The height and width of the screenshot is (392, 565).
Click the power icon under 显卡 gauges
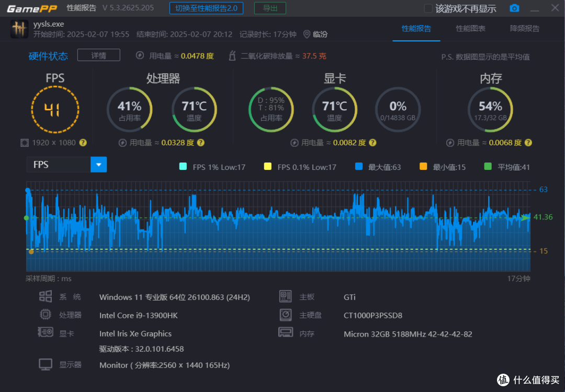[x=295, y=143]
